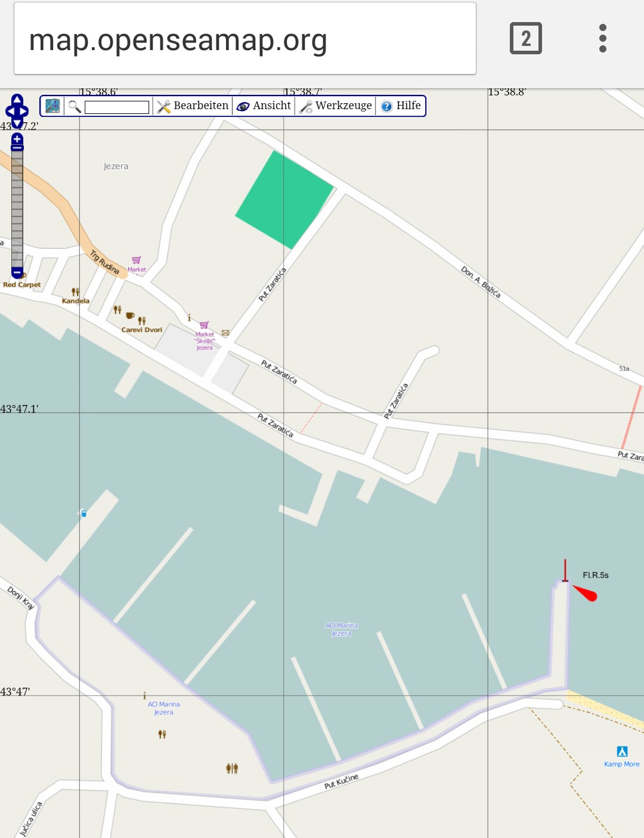The image size is (644, 838).
Task: Click the magnifier search icon
Action: tap(74, 106)
